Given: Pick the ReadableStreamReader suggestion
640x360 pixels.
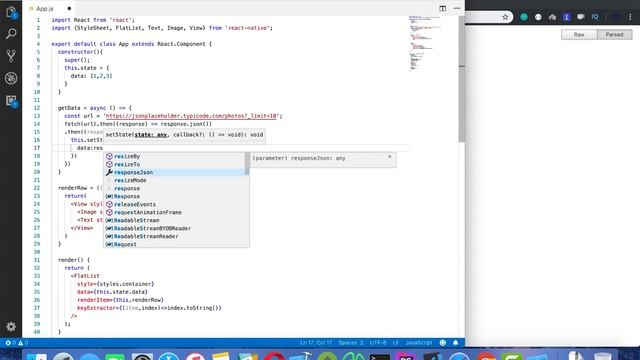Looking at the screenshot, I should [174, 236].
